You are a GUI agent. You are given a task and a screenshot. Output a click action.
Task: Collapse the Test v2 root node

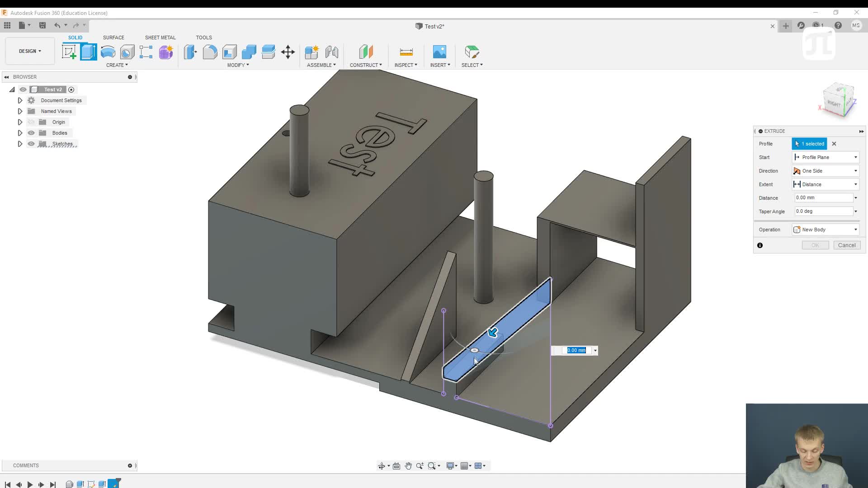click(x=12, y=89)
